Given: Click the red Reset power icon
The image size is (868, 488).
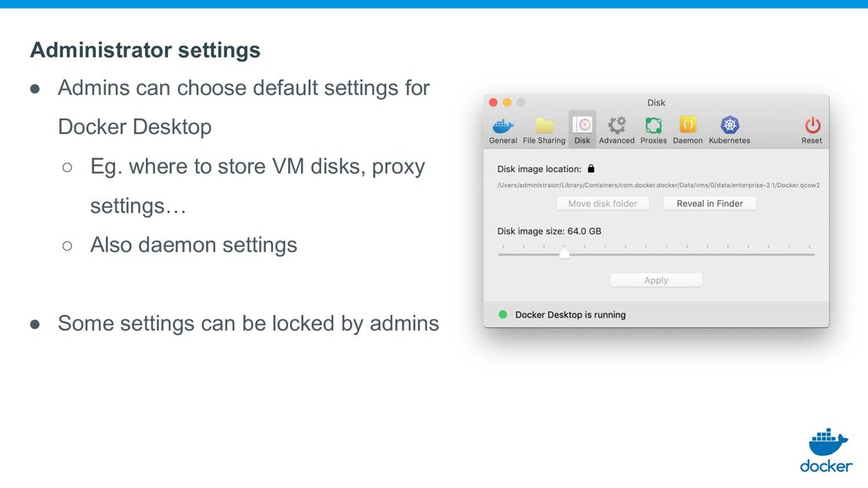Looking at the screenshot, I should 812,125.
